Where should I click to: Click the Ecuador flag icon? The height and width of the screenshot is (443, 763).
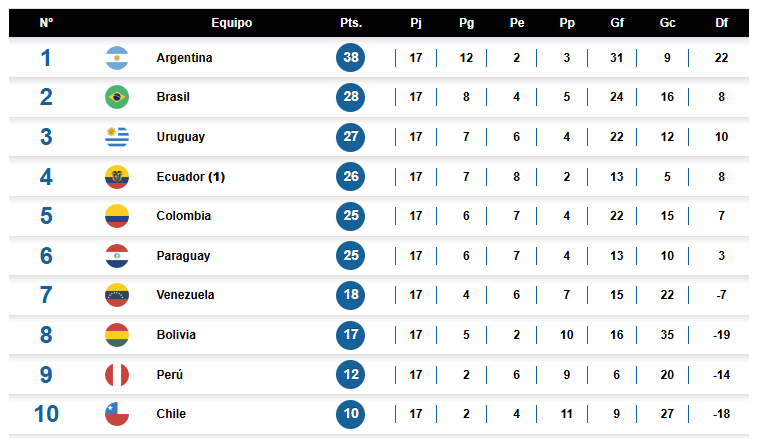pyautogui.click(x=117, y=177)
